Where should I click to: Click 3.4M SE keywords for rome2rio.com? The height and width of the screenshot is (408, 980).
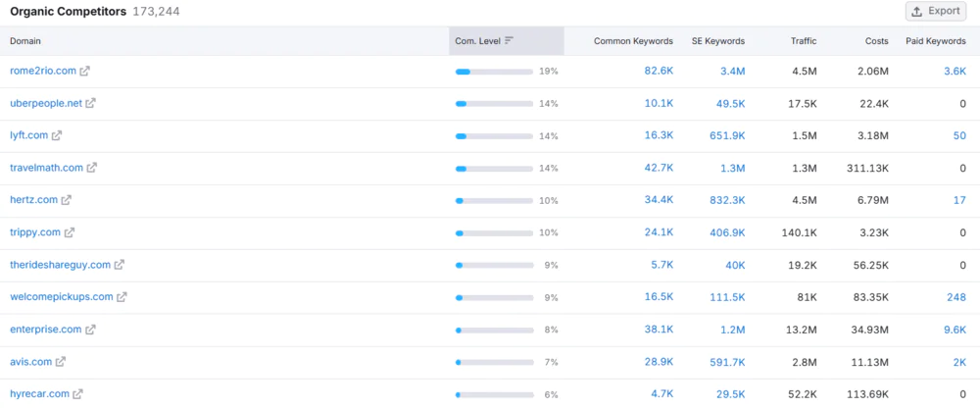732,72
